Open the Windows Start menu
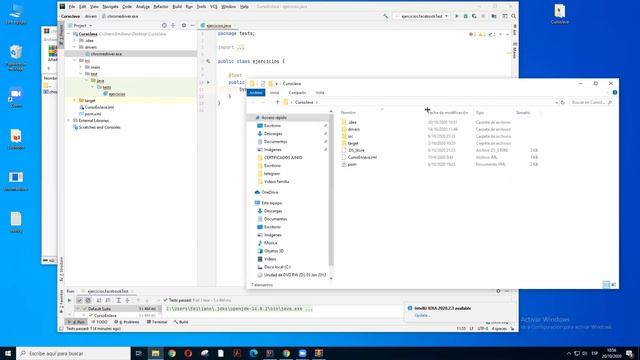Viewport: 640px width, 360px height. (x=8, y=353)
